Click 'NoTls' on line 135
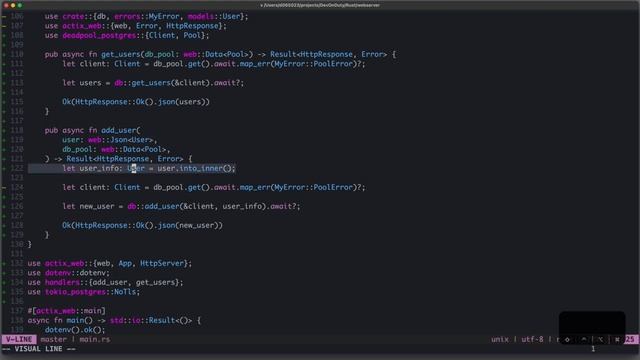The width and height of the screenshot is (640, 360). coord(125,292)
